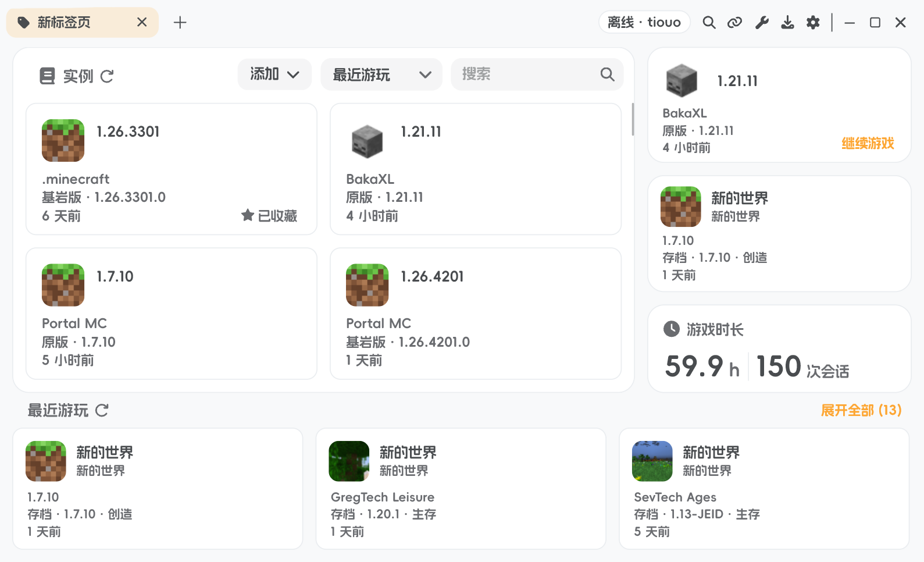
Task: Click the GregTech Leisure world thumbnail
Action: click(x=349, y=461)
